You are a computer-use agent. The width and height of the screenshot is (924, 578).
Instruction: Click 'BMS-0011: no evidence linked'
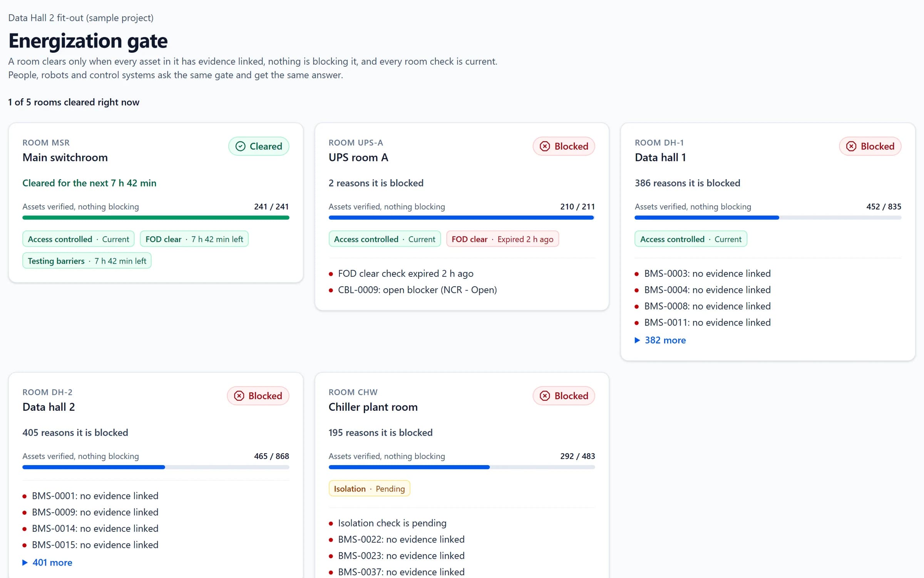708,323
